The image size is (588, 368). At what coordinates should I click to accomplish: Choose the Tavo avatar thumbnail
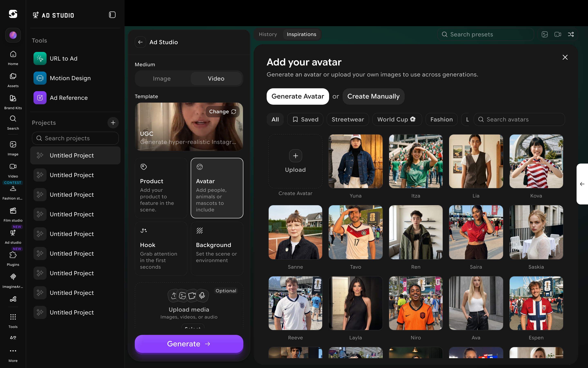(x=355, y=232)
